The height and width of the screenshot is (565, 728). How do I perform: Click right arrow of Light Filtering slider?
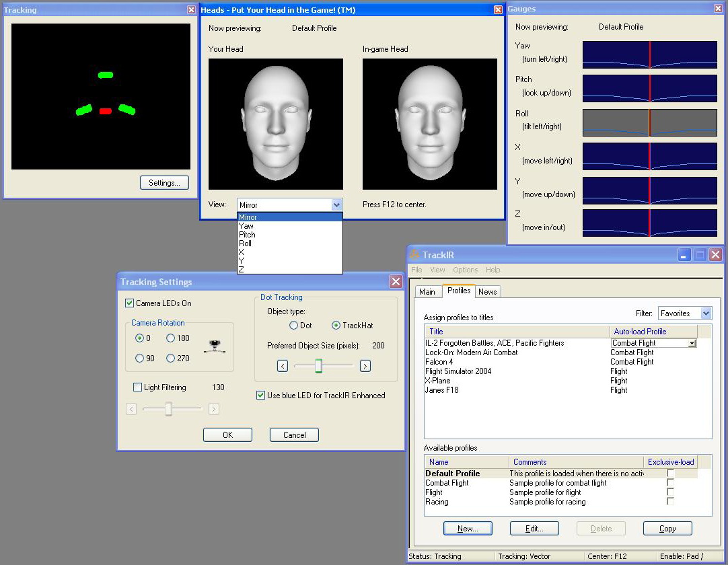coord(213,409)
